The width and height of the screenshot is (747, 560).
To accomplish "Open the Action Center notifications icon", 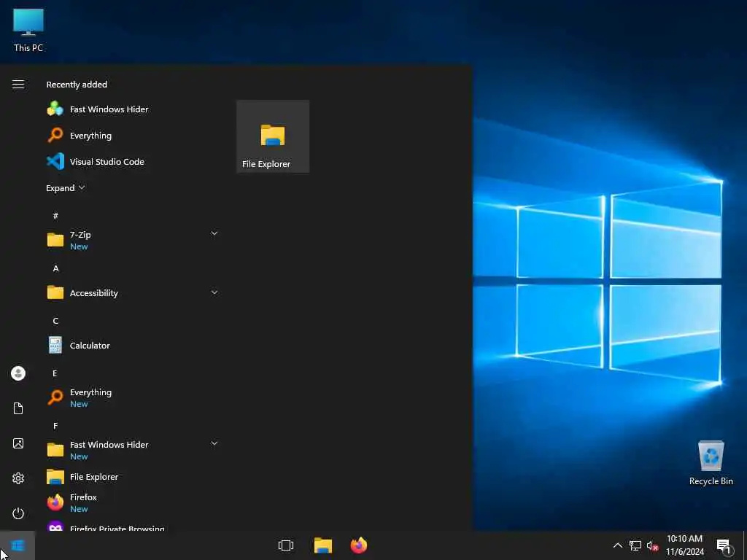I will [x=724, y=545].
